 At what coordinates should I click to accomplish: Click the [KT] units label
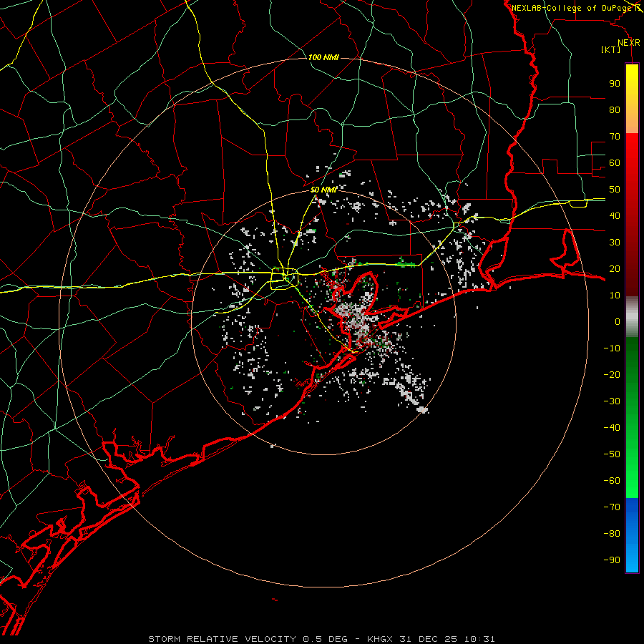click(x=611, y=49)
